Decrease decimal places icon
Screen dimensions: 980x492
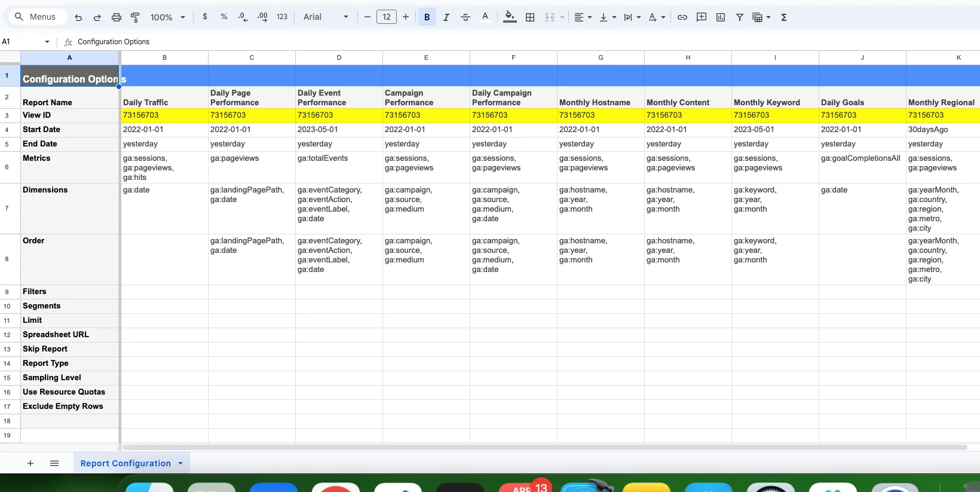(243, 17)
